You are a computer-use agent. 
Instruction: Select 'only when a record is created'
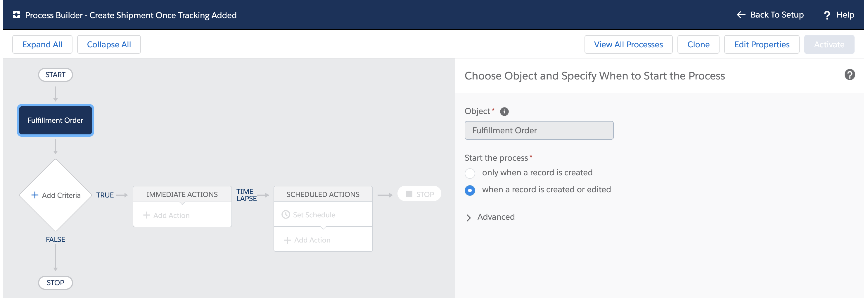pyautogui.click(x=470, y=173)
